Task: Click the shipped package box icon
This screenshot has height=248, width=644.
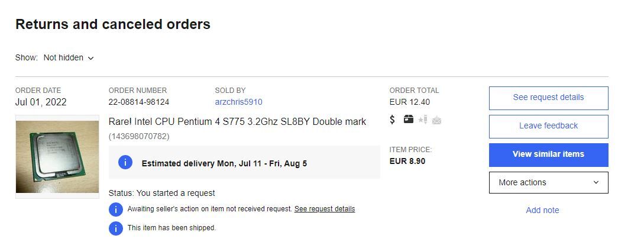Action: point(409,120)
